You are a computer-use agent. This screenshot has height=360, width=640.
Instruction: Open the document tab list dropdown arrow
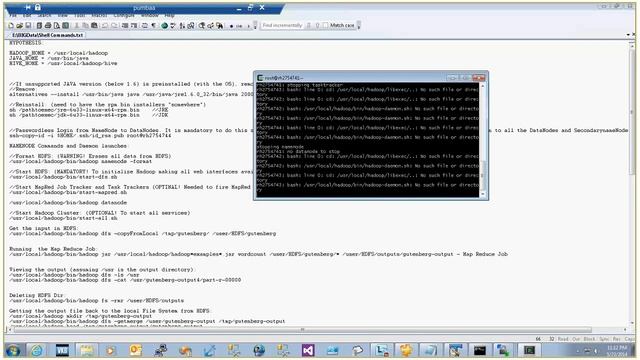point(628,35)
